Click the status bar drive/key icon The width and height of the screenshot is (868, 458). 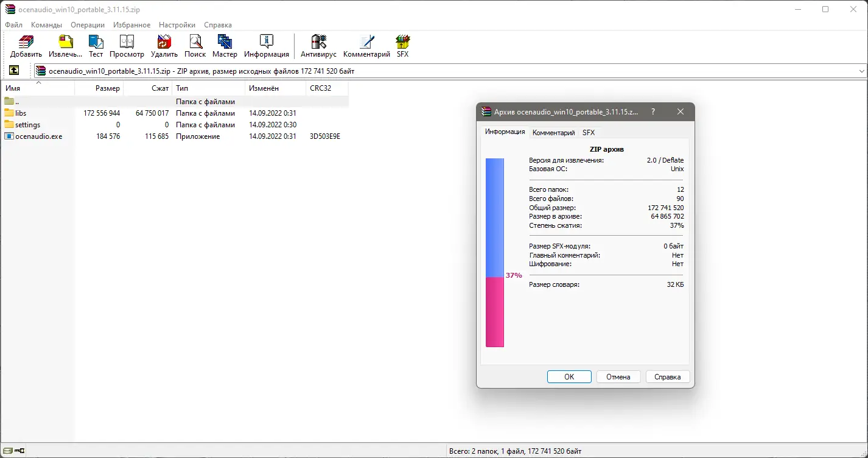click(13, 451)
